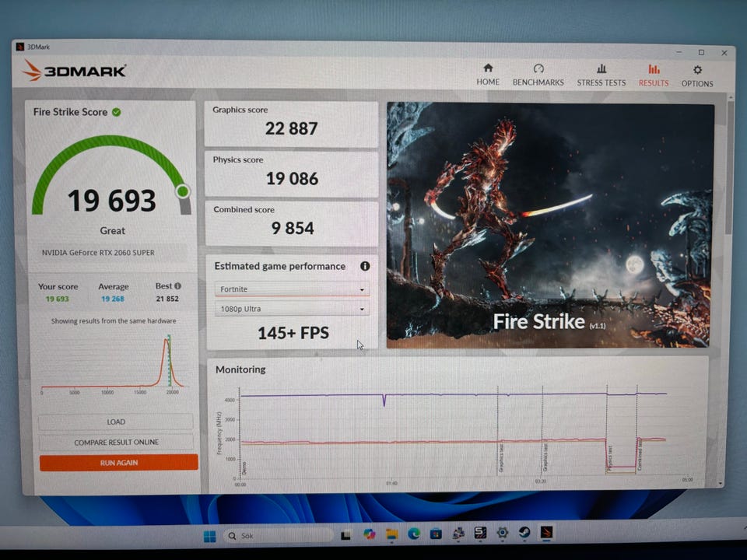Screen dimensions: 747x560
Task: Click the main Fire Strike score 19 693
Action: click(x=111, y=201)
